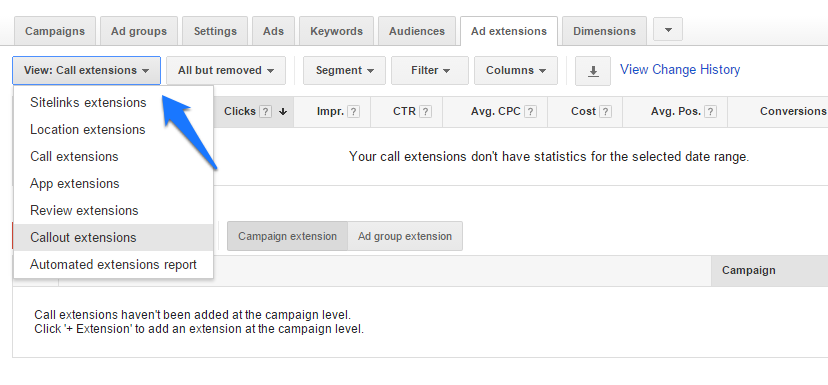Open the View Change History link
The height and width of the screenshot is (385, 828).
click(680, 70)
